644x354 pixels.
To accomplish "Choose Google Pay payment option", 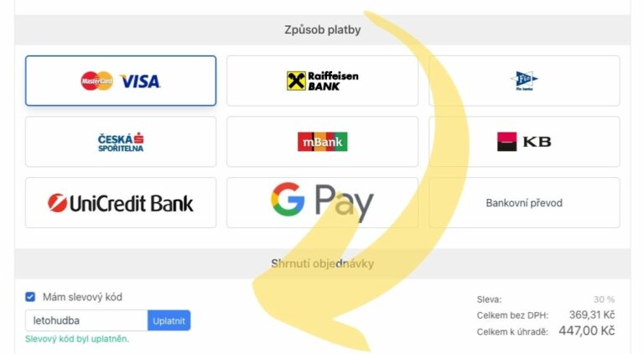I will 322,202.
